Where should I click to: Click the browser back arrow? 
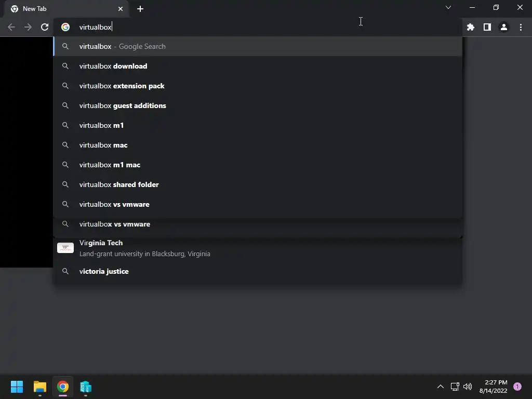coord(11,27)
